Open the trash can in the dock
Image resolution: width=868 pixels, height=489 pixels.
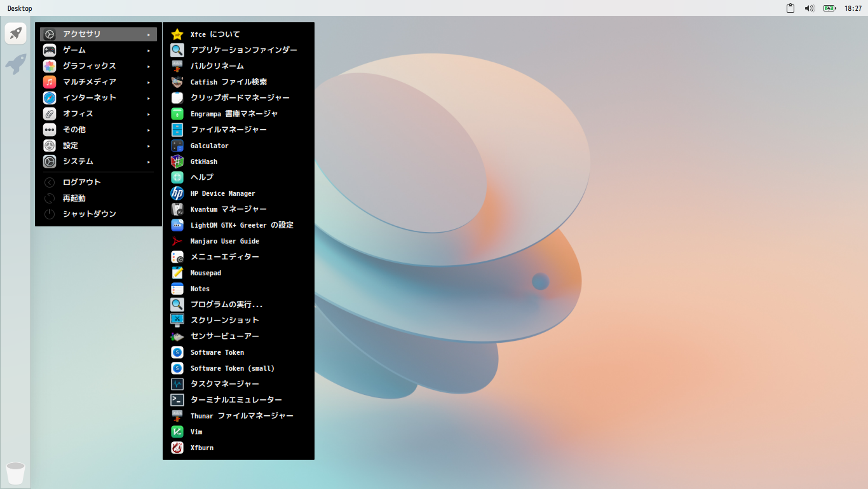point(15,473)
